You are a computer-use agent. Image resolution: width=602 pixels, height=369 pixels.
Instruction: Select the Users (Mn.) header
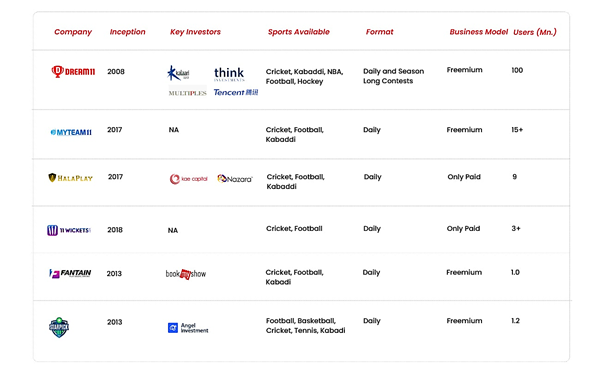(535, 32)
